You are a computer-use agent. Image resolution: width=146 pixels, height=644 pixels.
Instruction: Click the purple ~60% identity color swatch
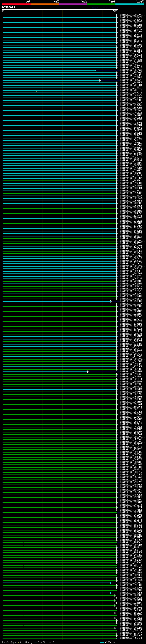[x=73, y=4]
